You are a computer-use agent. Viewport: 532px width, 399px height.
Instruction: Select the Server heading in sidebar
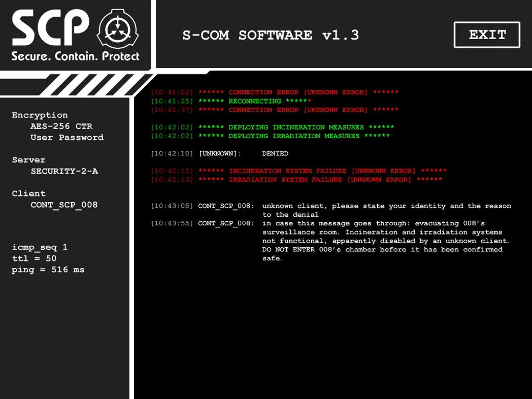(28, 160)
